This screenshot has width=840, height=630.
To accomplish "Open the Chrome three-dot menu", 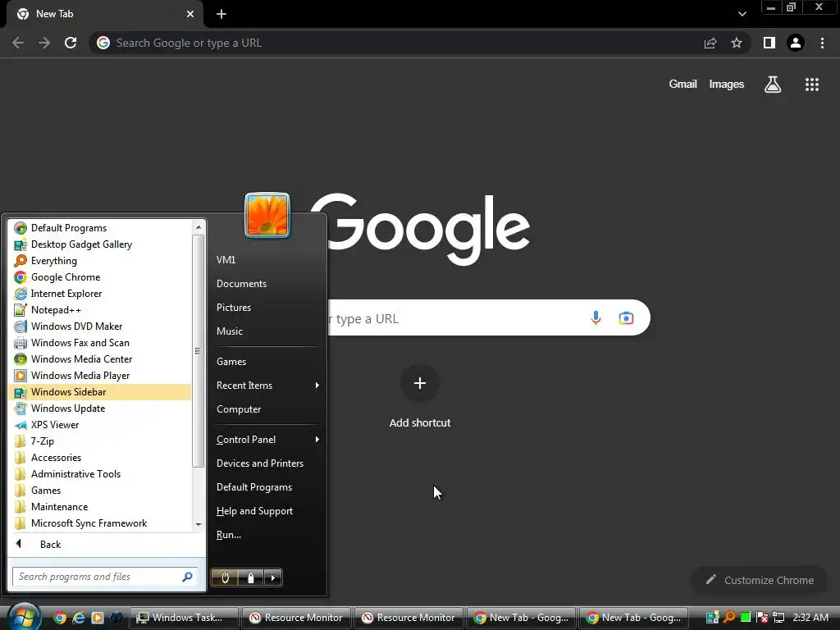I will coord(822,43).
